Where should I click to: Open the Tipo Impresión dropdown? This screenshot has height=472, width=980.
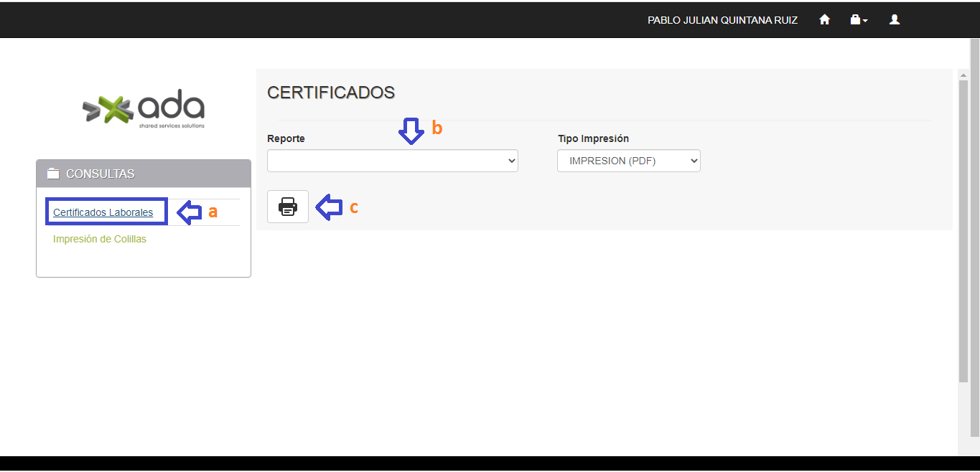click(628, 161)
